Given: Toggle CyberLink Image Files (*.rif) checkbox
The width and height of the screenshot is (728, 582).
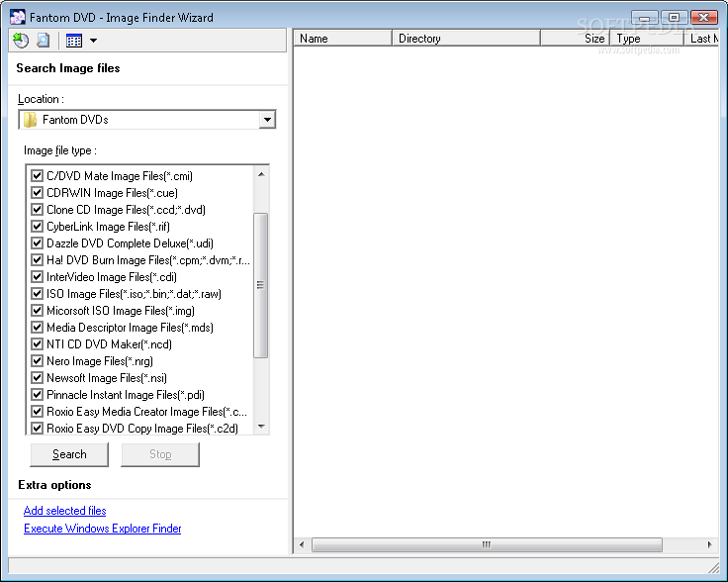Looking at the screenshot, I should (x=38, y=227).
